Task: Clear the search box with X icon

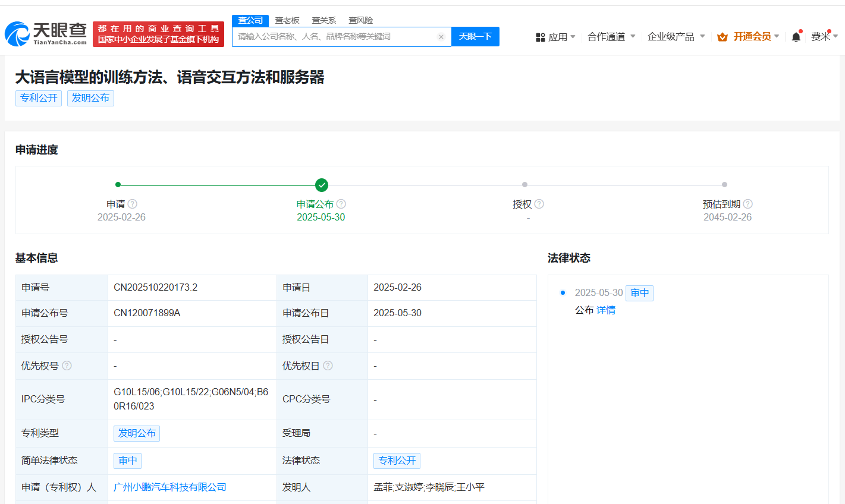Action: tap(441, 37)
